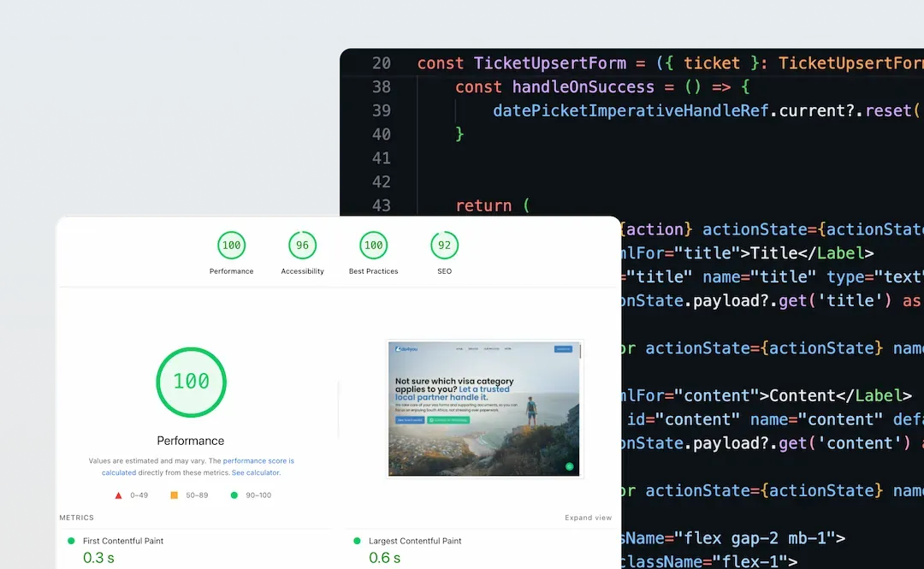This screenshot has width=924, height=569.
Task: Open the website screenshot thumbnail
Action: click(484, 409)
